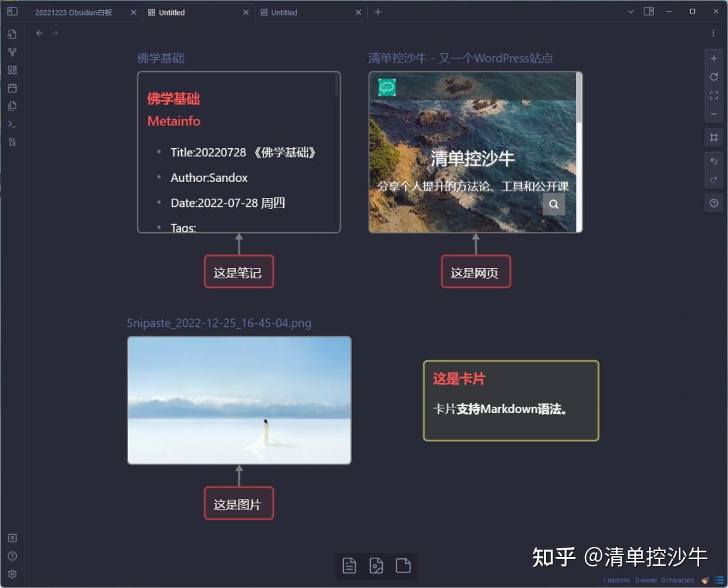This screenshot has height=588, width=728.
Task: Undo the last canvas change
Action: (714, 161)
